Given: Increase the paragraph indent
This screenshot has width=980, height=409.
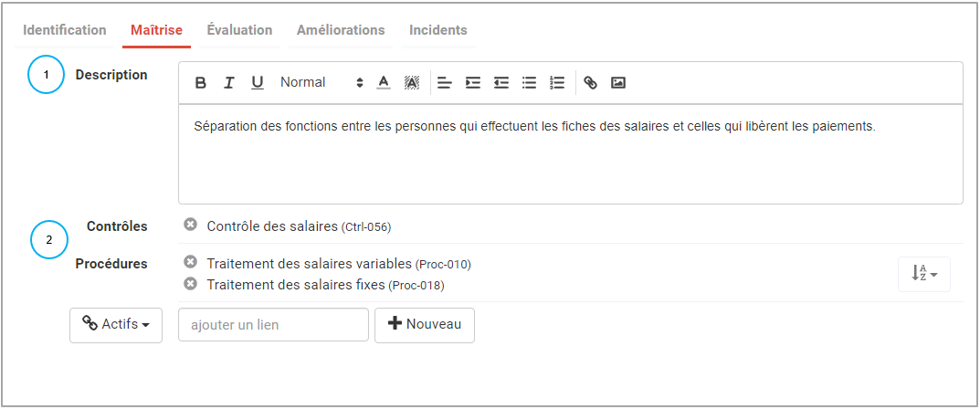Looking at the screenshot, I should (472, 83).
